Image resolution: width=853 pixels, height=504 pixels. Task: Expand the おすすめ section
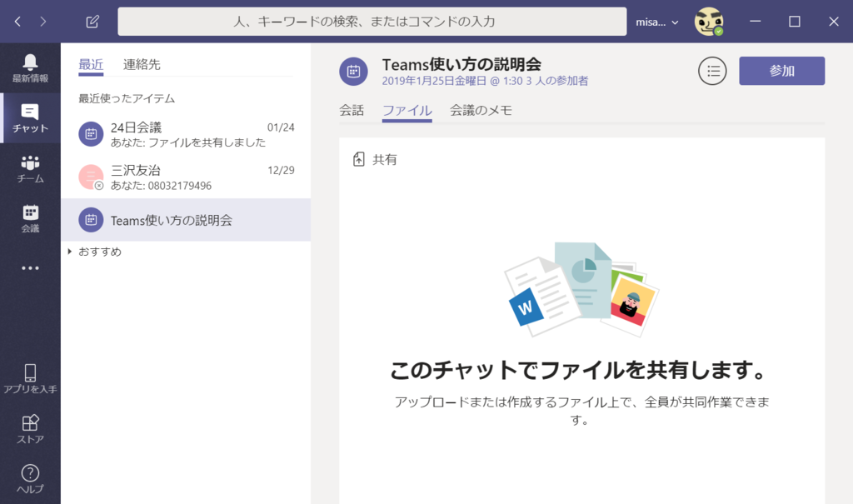point(100,250)
